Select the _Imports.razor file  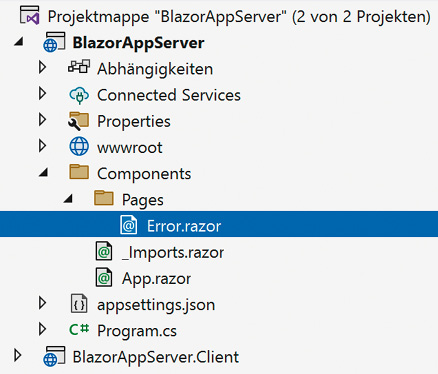173,252
